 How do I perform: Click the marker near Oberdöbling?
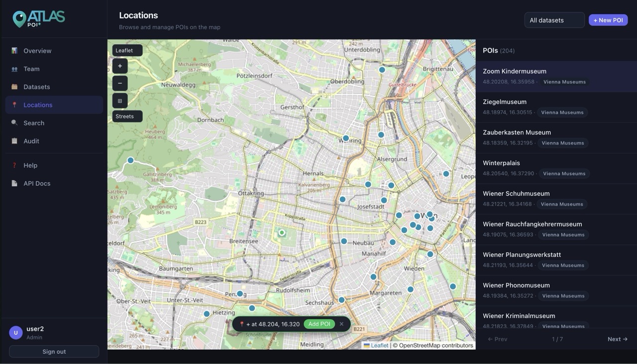pos(382,70)
